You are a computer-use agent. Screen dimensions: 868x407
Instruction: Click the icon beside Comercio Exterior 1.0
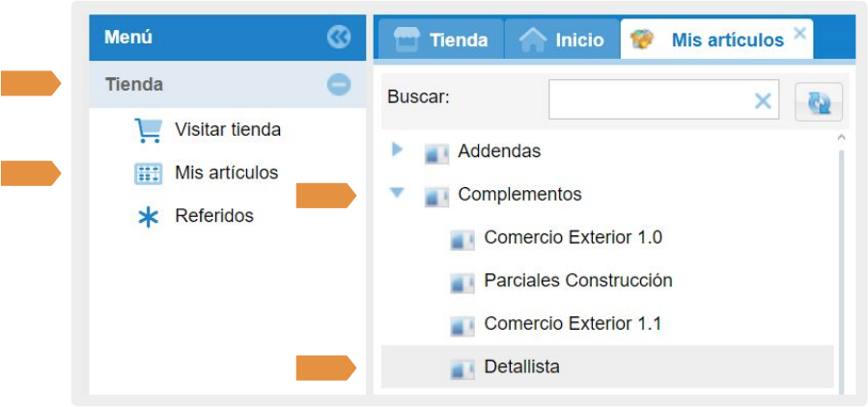[x=462, y=239]
